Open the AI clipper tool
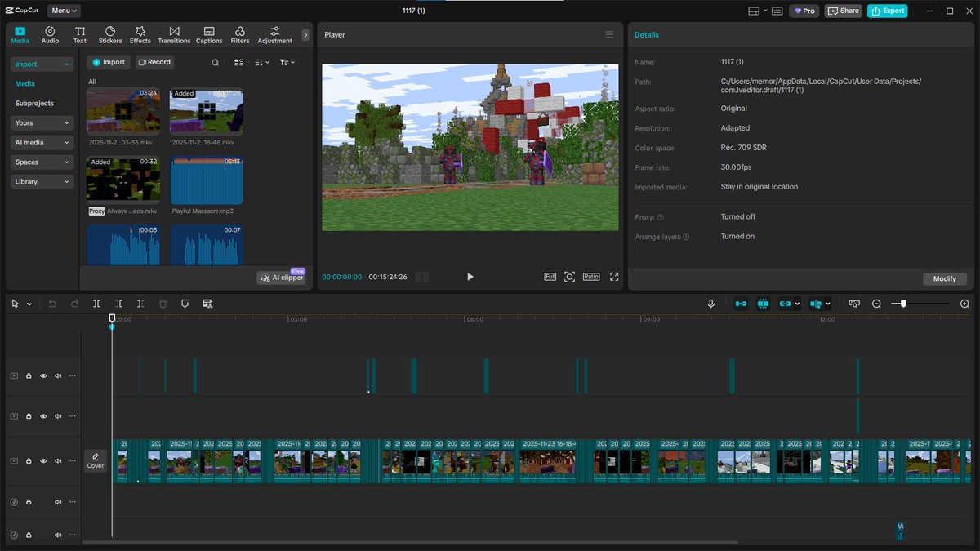This screenshot has height=551, width=980. 282,278
